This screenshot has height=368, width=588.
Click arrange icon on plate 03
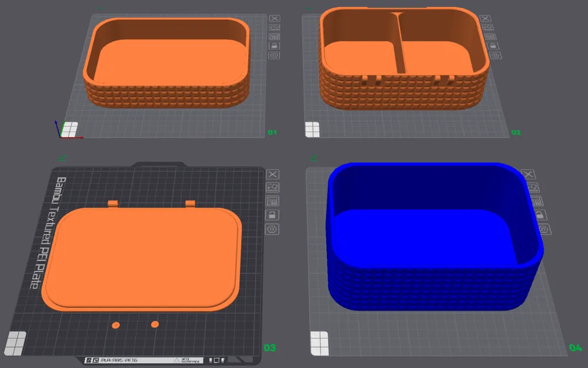tap(273, 201)
